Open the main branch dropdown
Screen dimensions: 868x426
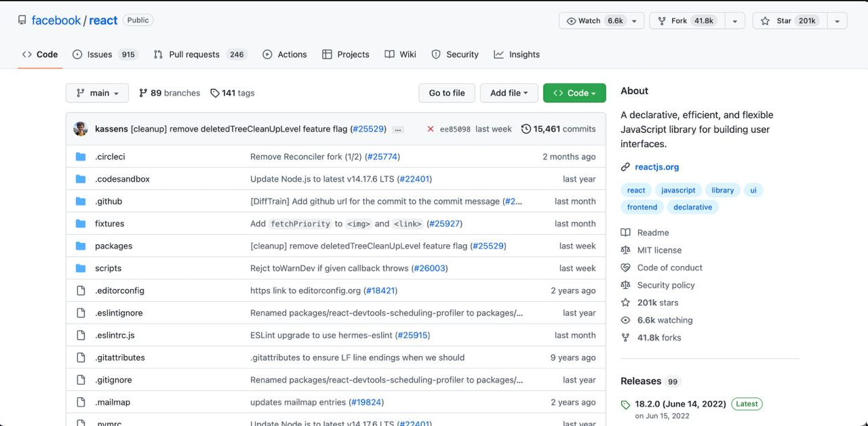click(x=97, y=93)
